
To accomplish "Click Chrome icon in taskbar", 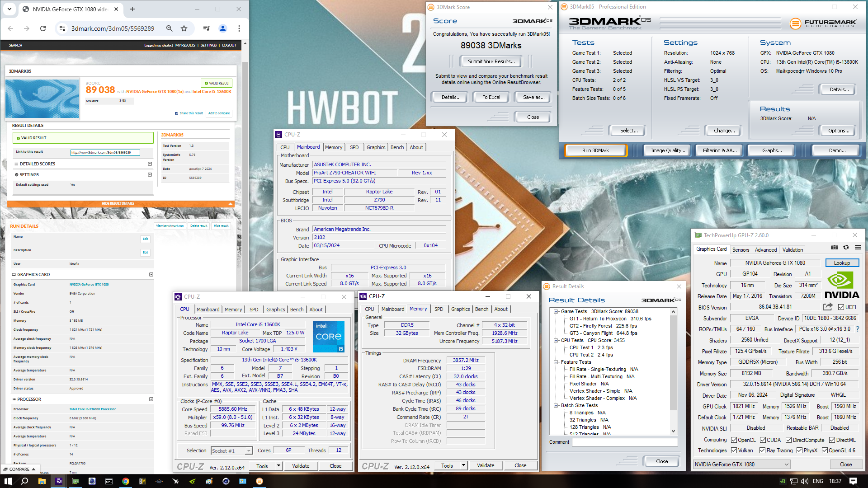I will pos(126,481).
